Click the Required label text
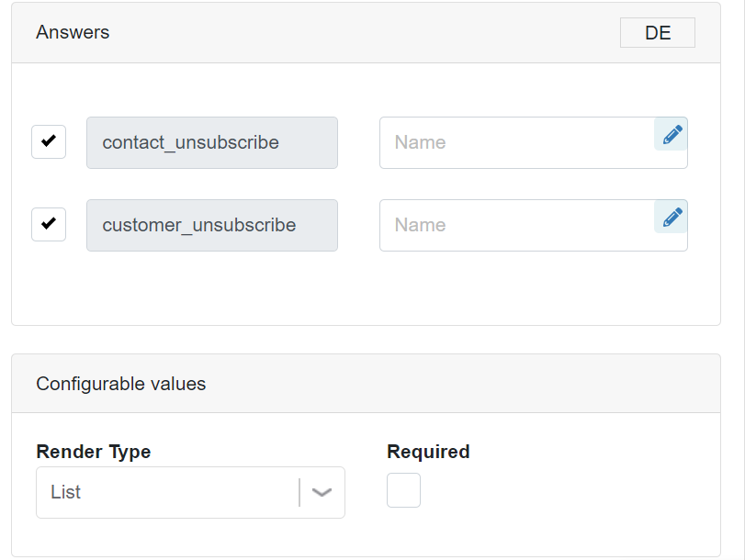This screenshot has width=745, height=560. coord(428,452)
